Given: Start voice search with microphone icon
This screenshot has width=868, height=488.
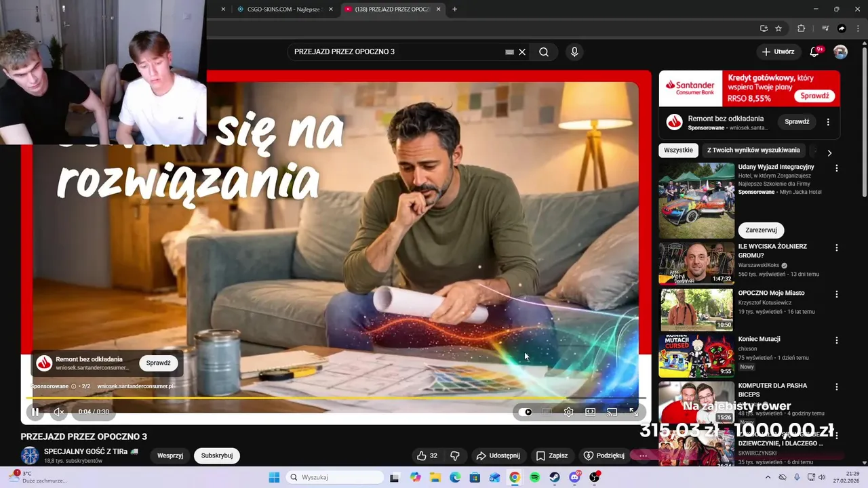Looking at the screenshot, I should pos(574,52).
